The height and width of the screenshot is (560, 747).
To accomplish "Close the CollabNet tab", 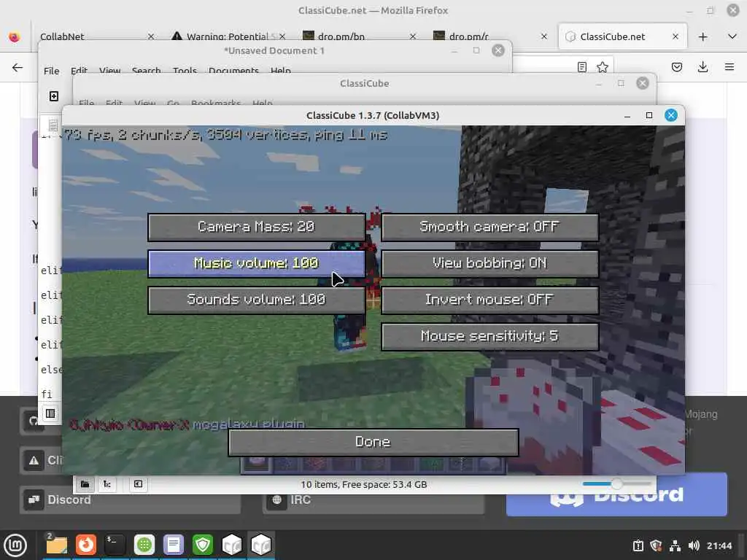I will [x=150, y=36].
